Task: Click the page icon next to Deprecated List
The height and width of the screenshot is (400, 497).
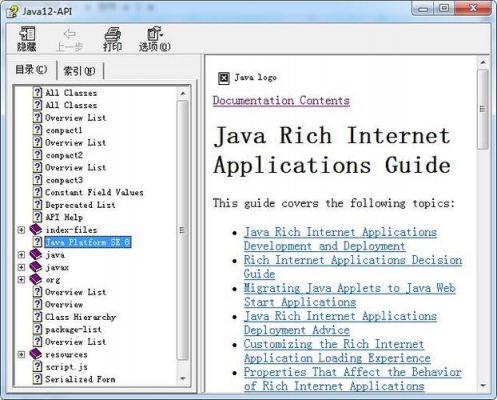Action: 38,204
